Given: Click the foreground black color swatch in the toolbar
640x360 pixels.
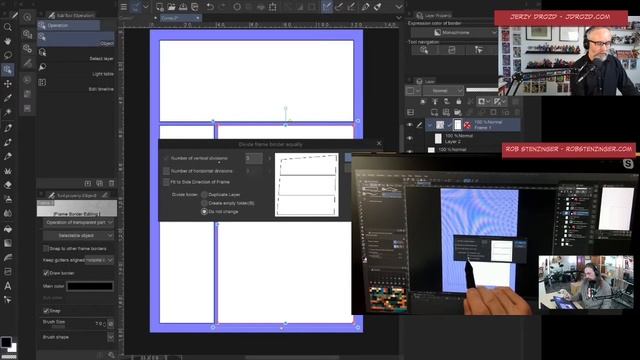Looking at the screenshot, I should [x=6, y=342].
